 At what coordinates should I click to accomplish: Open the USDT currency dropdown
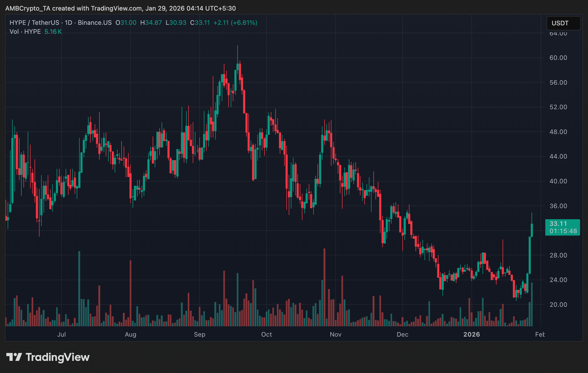[x=563, y=23]
